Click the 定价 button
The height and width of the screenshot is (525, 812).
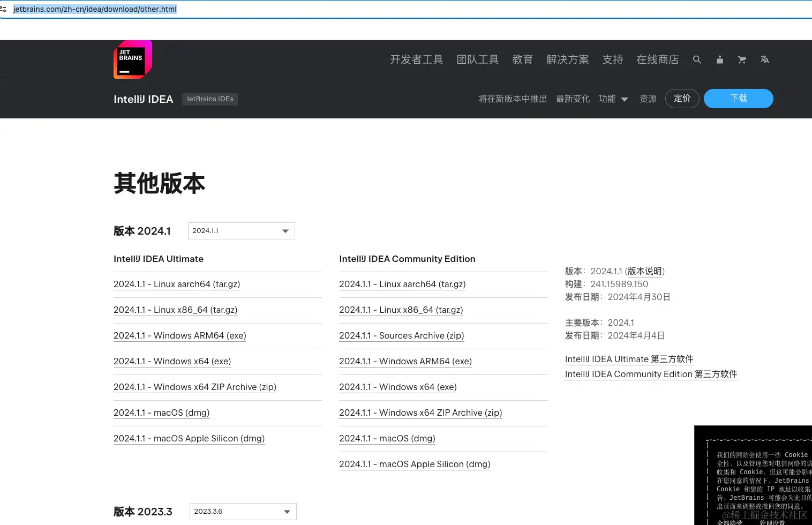pos(682,99)
